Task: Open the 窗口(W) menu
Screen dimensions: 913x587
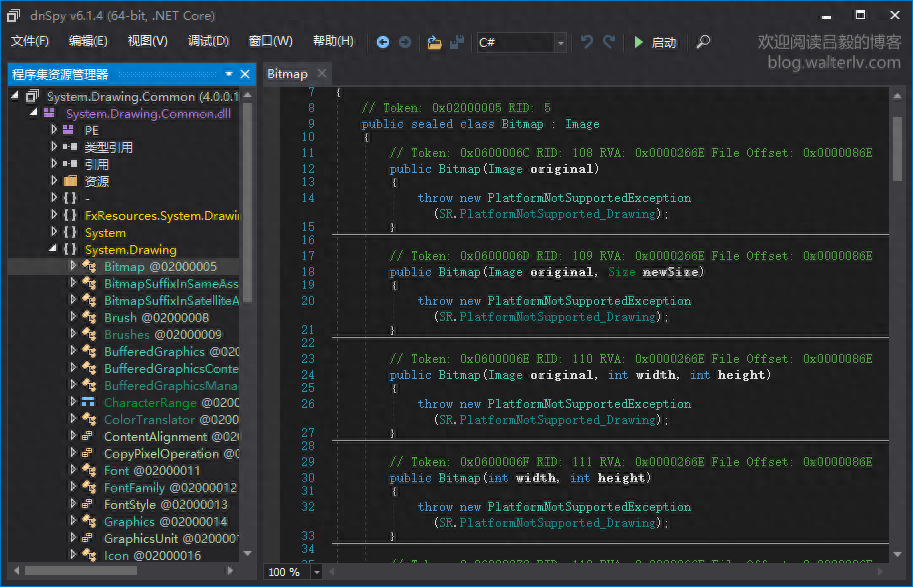Action: pos(270,41)
